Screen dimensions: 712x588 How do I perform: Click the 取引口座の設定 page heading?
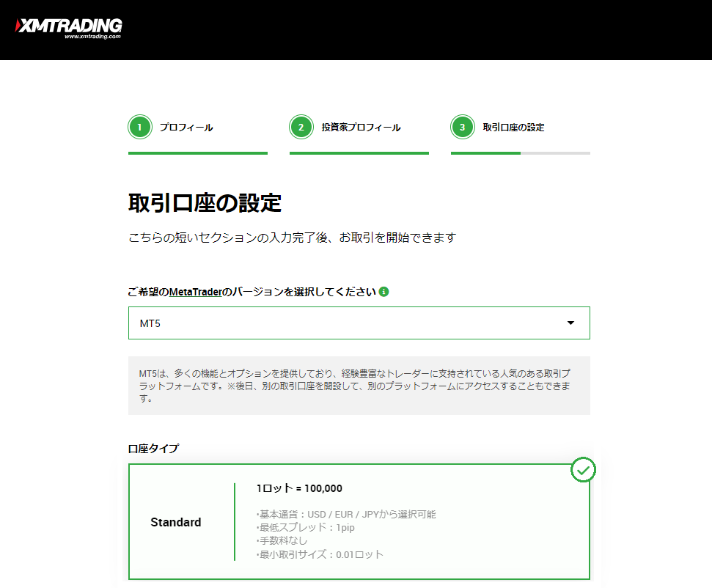205,203
